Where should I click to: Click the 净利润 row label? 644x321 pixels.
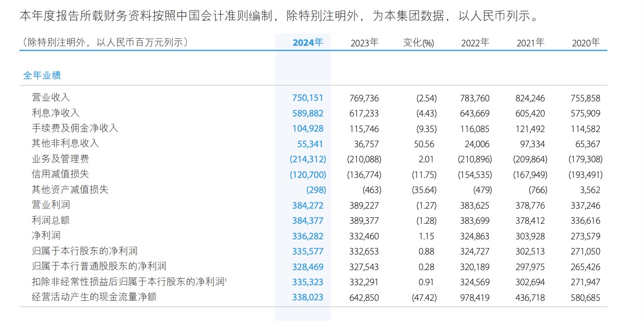46,236
